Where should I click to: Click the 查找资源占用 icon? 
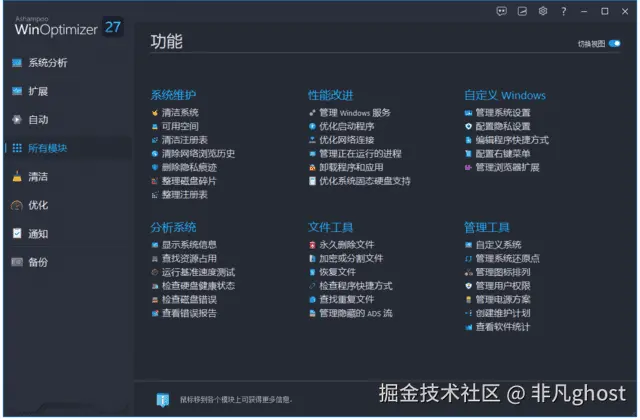[x=155, y=259]
